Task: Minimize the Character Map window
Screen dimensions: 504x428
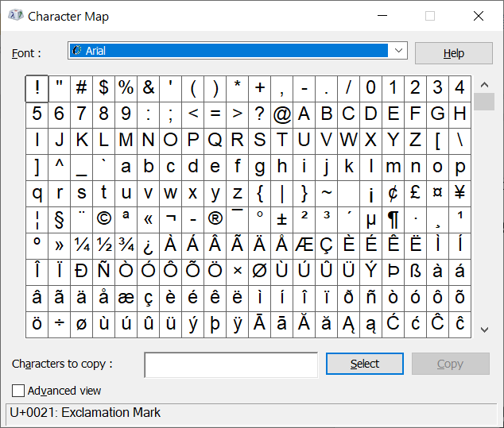Action: click(382, 16)
